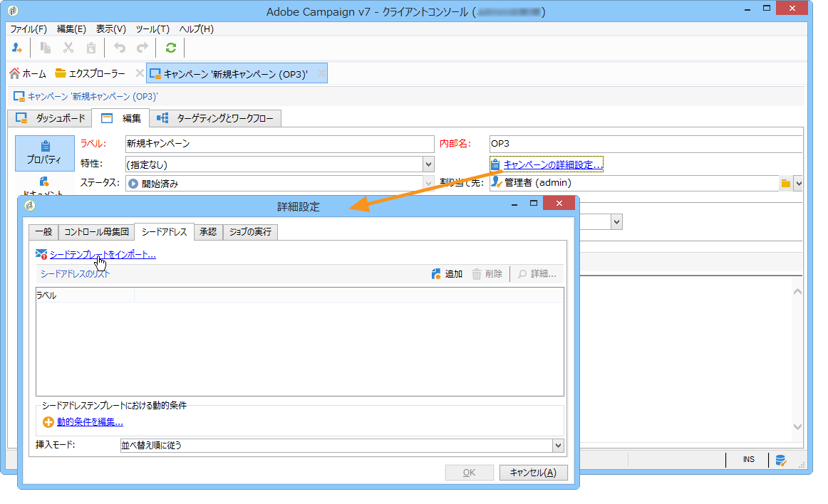
Task: Expand the dropdown behind the dialog's right edge
Action: pos(616,221)
